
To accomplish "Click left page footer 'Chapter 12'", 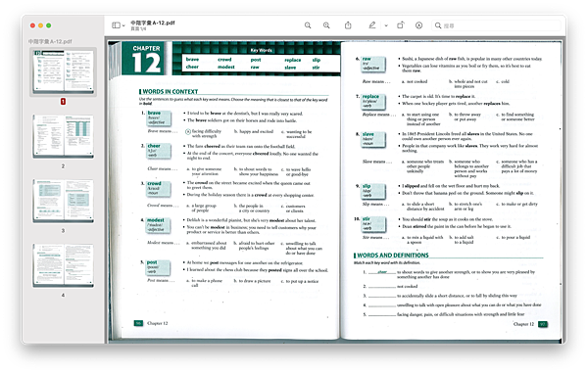I will pyautogui.click(x=157, y=323).
